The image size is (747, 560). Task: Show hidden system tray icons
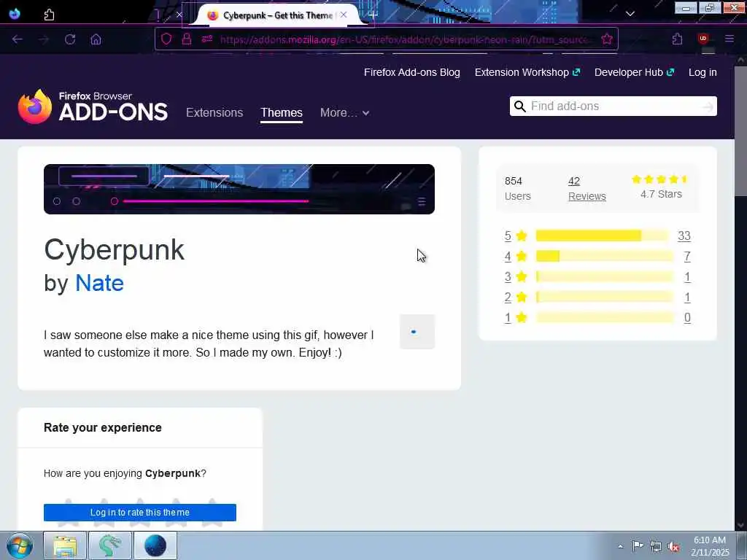click(620, 546)
